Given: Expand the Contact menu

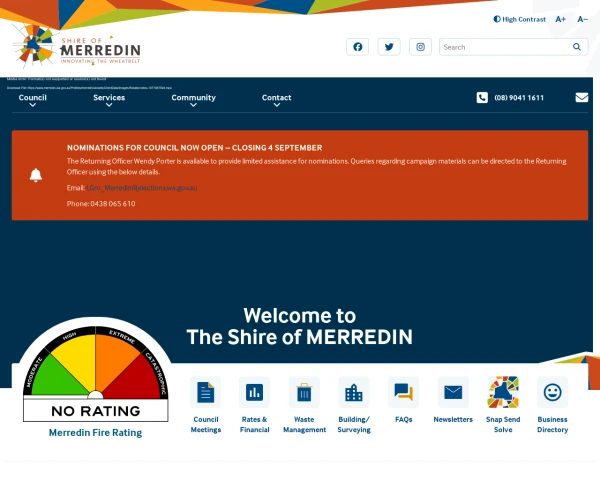Looking at the screenshot, I should pyautogui.click(x=276, y=100).
